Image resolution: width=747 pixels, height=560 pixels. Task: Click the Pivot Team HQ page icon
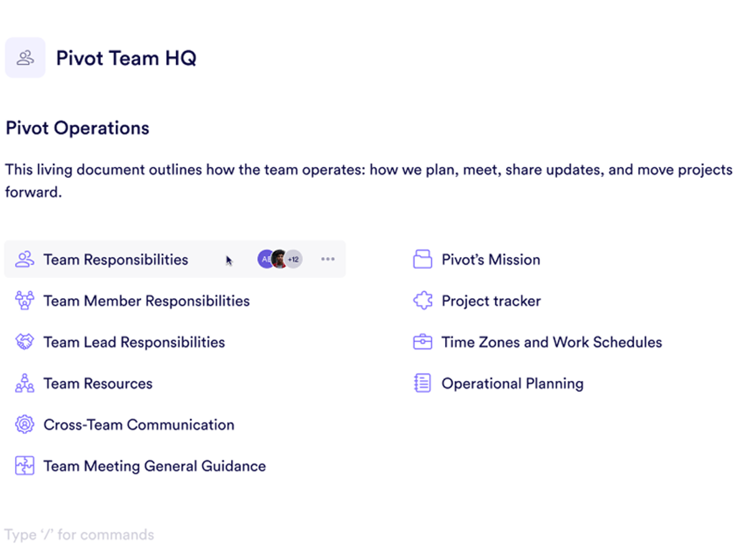point(25,58)
